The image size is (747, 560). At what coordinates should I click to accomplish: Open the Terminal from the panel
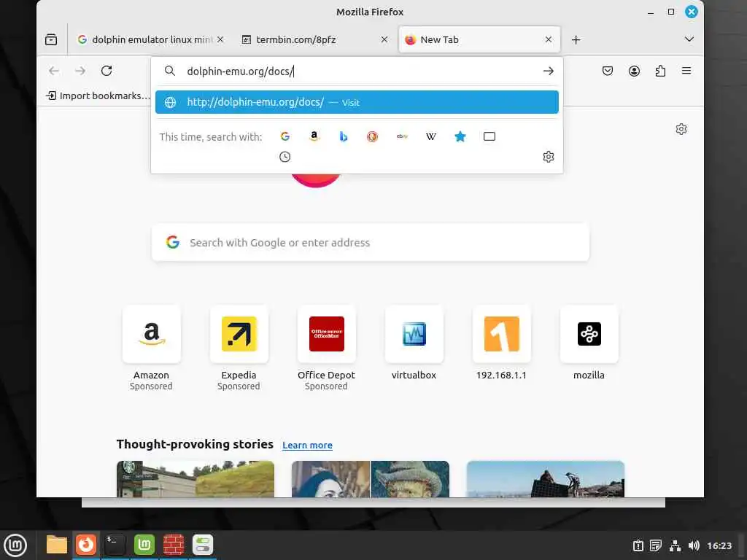tap(115, 545)
